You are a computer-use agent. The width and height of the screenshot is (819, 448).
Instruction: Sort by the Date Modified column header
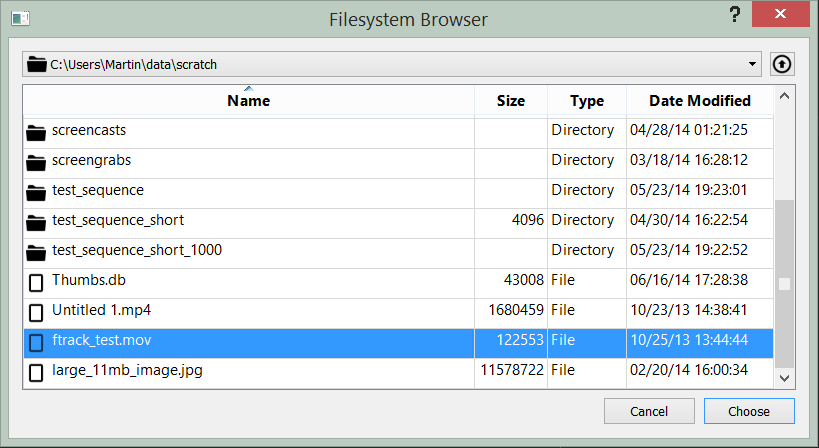pyautogui.click(x=700, y=100)
